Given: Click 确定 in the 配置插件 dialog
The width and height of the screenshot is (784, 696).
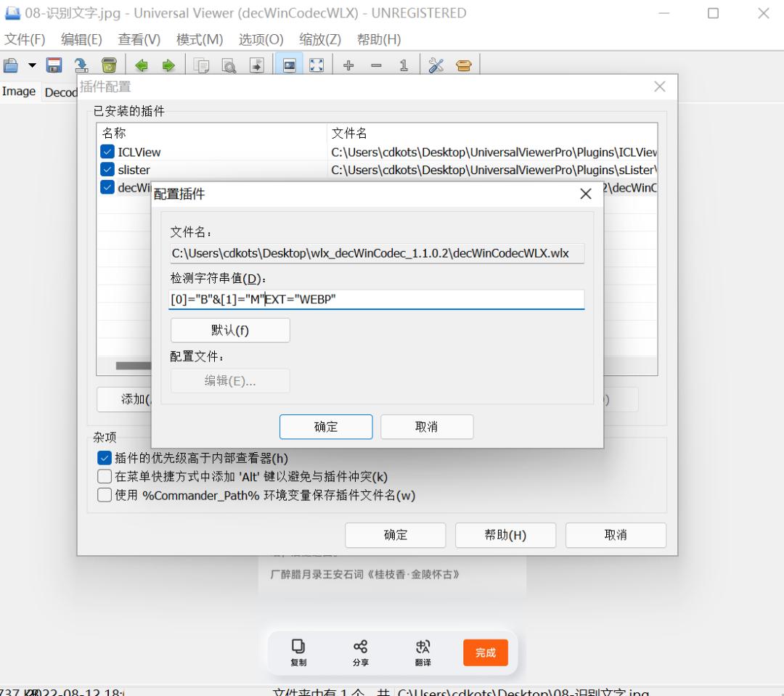Looking at the screenshot, I should click(326, 427).
